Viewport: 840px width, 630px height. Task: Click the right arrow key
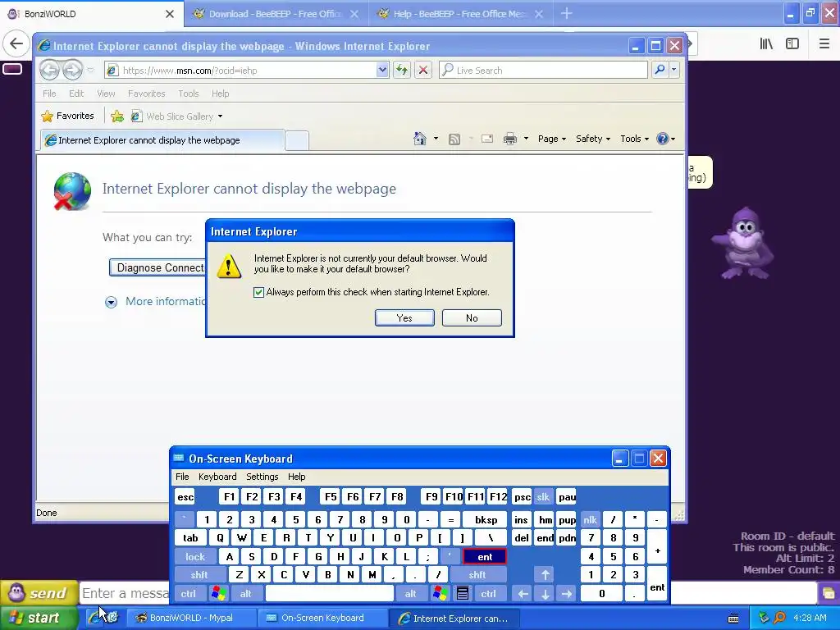(x=567, y=594)
